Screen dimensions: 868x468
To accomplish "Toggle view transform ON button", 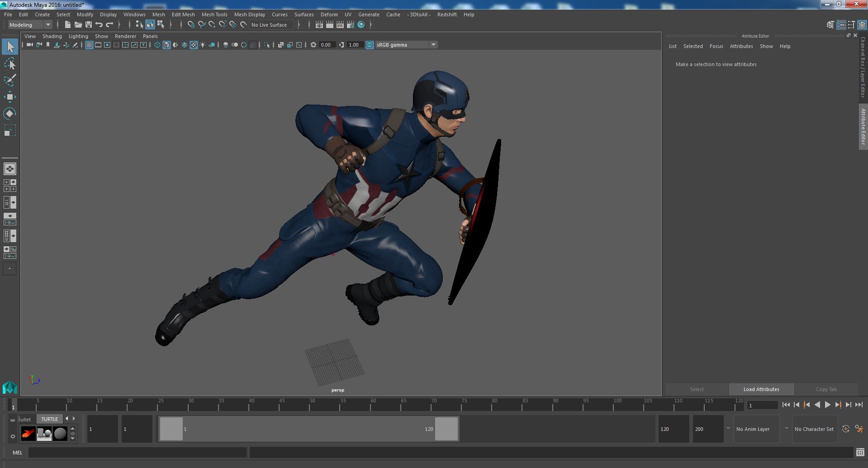I will pyautogui.click(x=370, y=45).
